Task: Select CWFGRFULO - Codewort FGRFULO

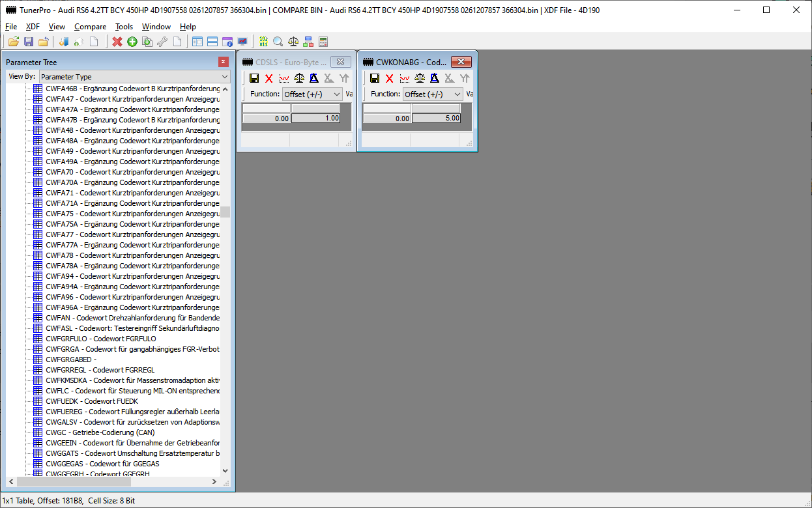Action: tap(101, 339)
